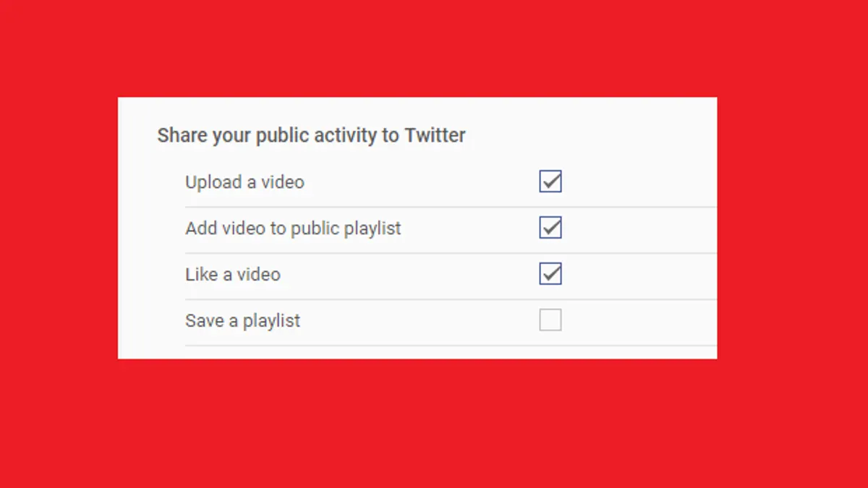The image size is (868, 488).
Task: Click the red area left of the white panel
Action: pyautogui.click(x=59, y=228)
